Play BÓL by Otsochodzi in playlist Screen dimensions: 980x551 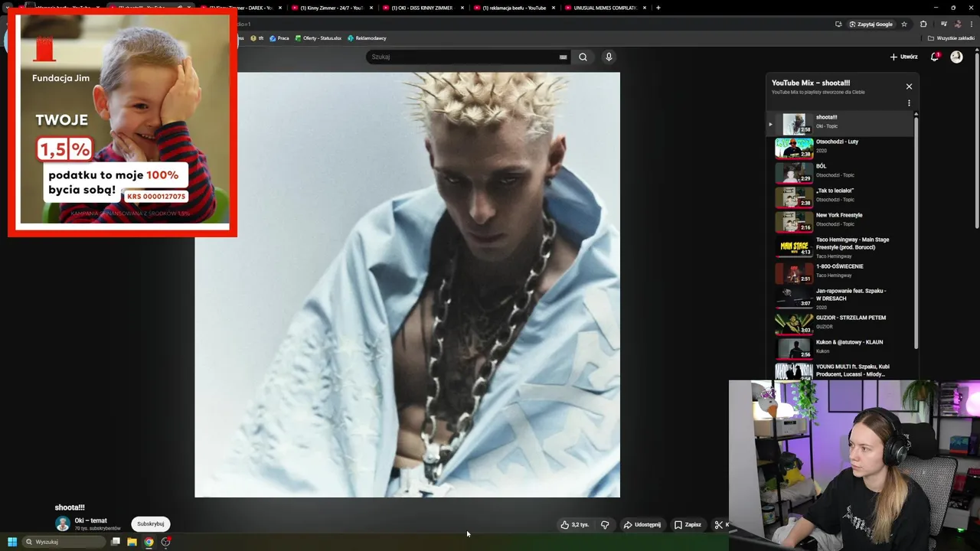[x=839, y=171]
